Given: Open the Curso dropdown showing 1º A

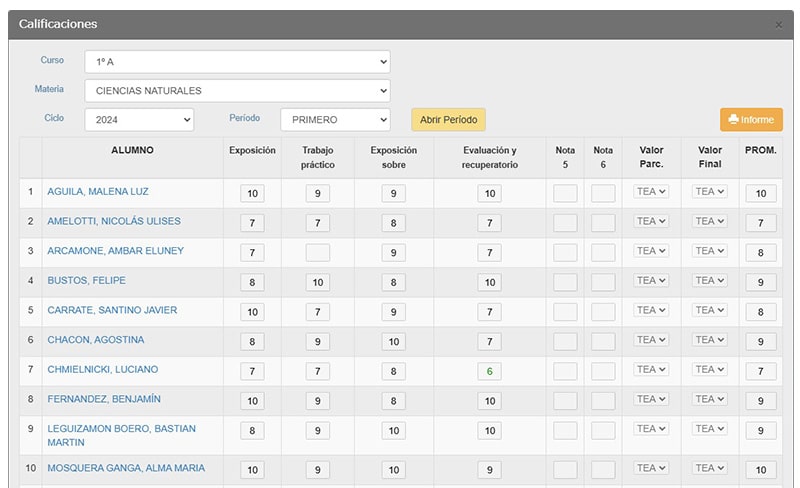Looking at the screenshot, I should click(237, 62).
